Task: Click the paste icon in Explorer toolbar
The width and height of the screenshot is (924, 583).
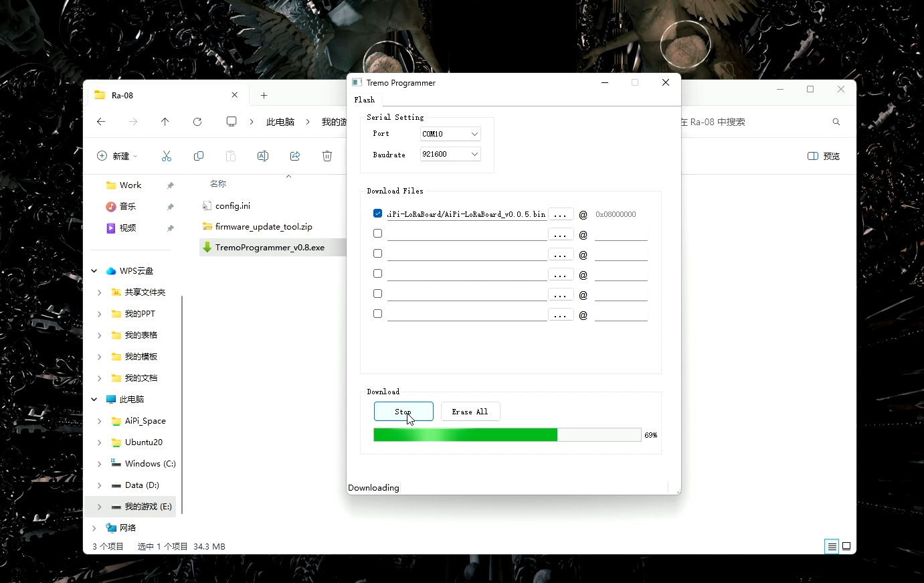Action: [x=231, y=156]
